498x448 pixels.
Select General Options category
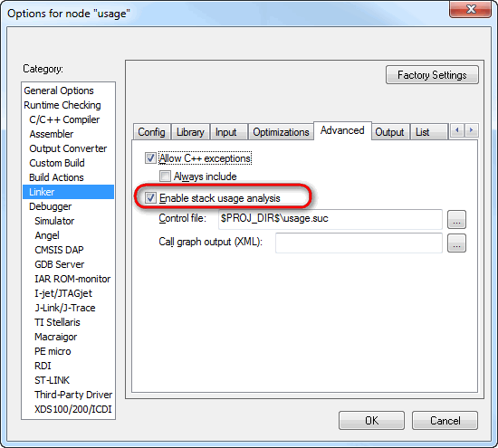[59, 91]
